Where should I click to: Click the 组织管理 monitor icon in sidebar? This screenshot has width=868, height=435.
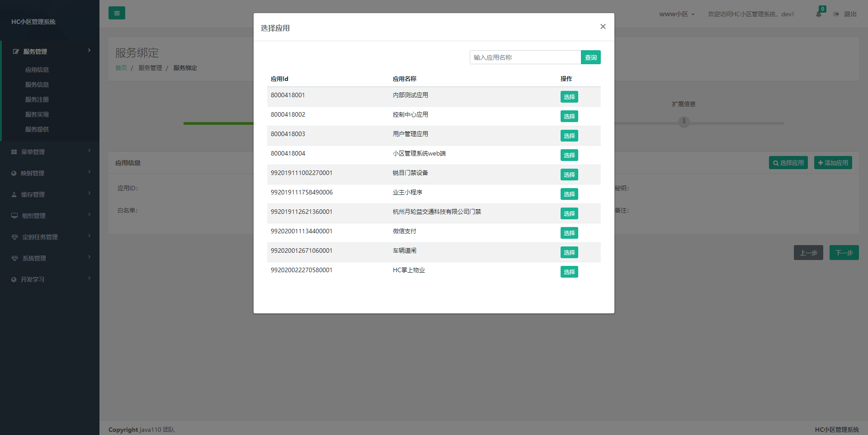pos(14,216)
